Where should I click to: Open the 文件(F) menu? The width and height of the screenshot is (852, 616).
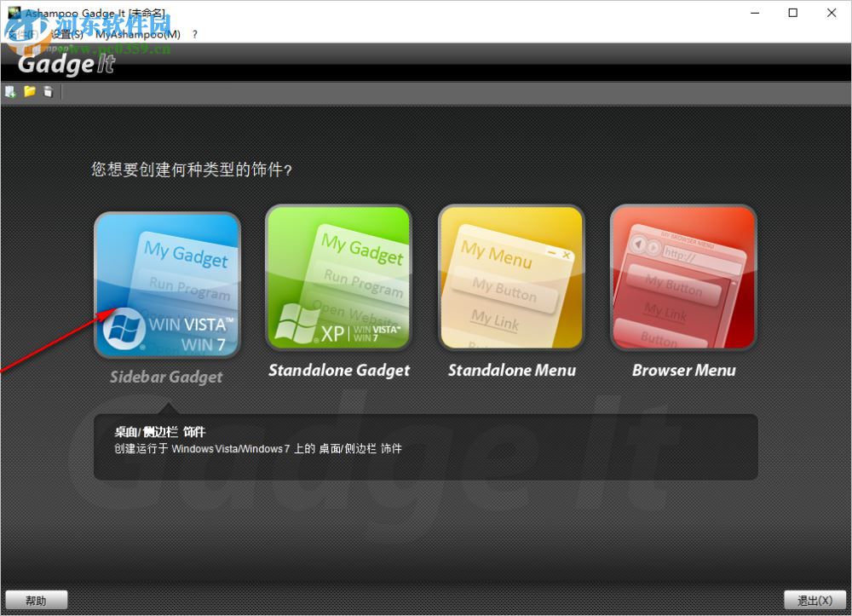click(x=23, y=34)
